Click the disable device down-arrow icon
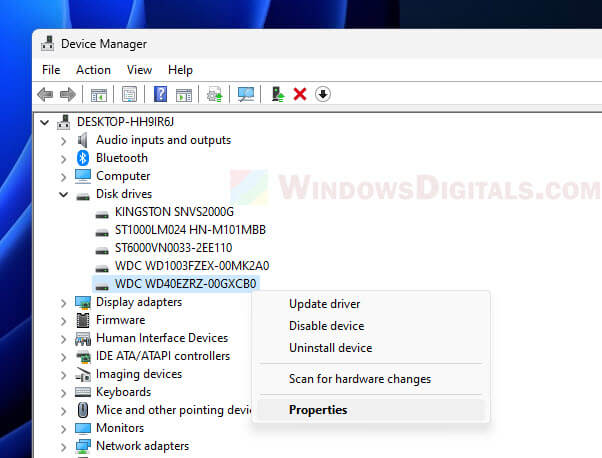The image size is (602, 458). pyautogui.click(x=322, y=94)
